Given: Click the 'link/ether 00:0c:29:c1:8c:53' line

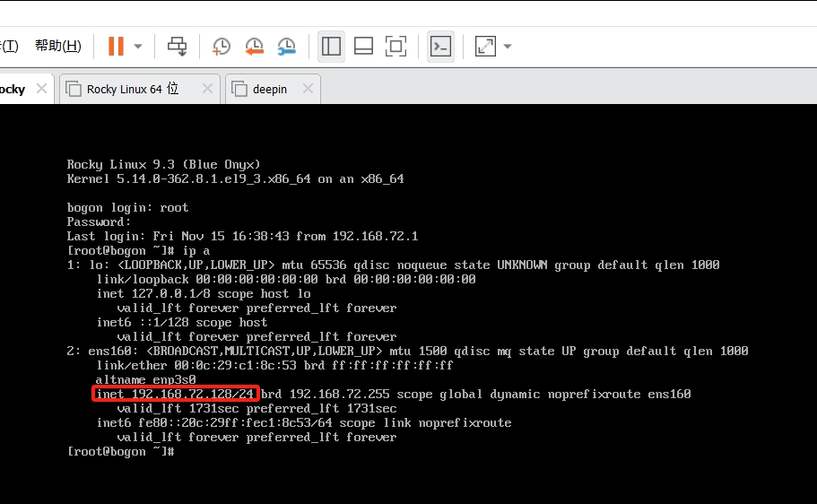Looking at the screenshot, I should point(274,365).
